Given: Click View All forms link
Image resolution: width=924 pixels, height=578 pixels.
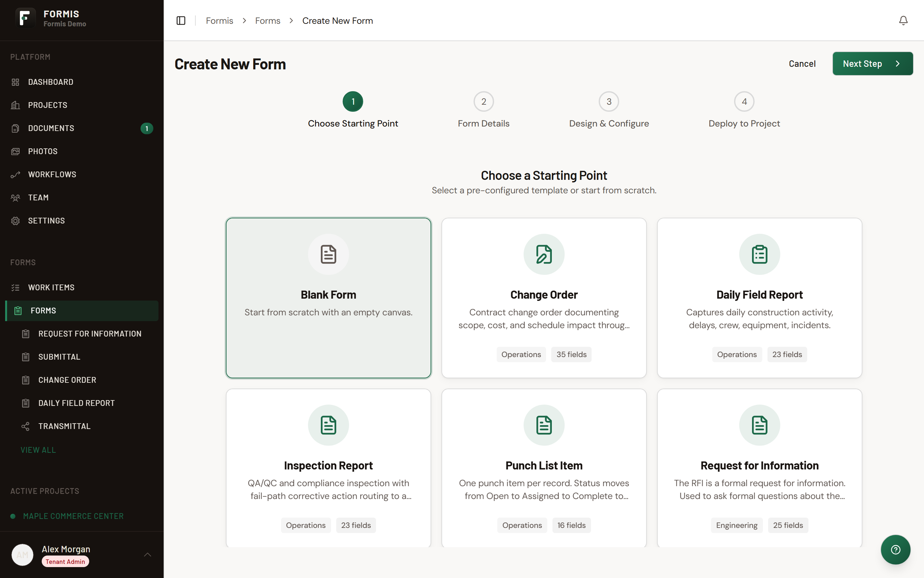Looking at the screenshot, I should click(38, 450).
